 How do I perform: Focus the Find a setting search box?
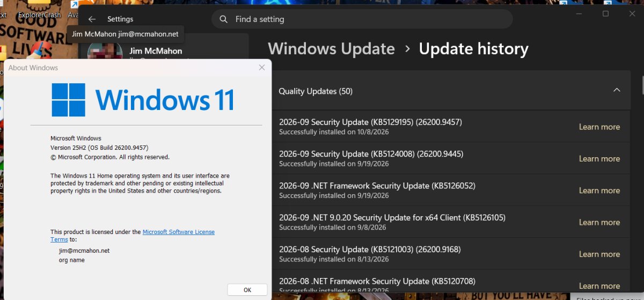click(362, 19)
